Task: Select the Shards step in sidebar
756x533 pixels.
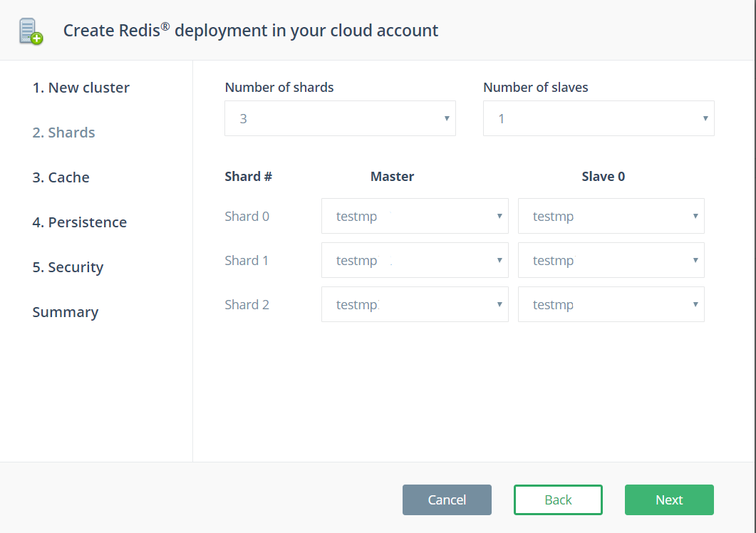Action: click(63, 133)
